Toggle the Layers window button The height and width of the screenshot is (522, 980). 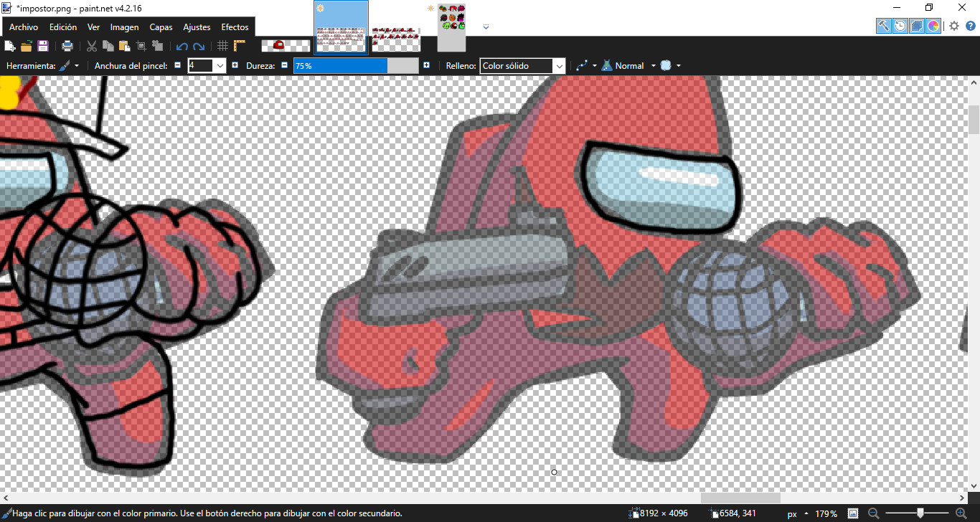(x=916, y=26)
